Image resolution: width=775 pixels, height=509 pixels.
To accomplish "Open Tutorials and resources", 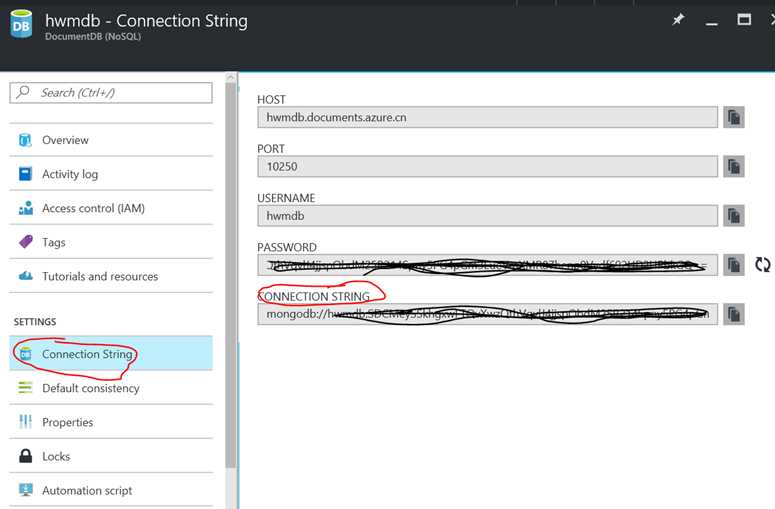I will pyautogui.click(x=111, y=276).
